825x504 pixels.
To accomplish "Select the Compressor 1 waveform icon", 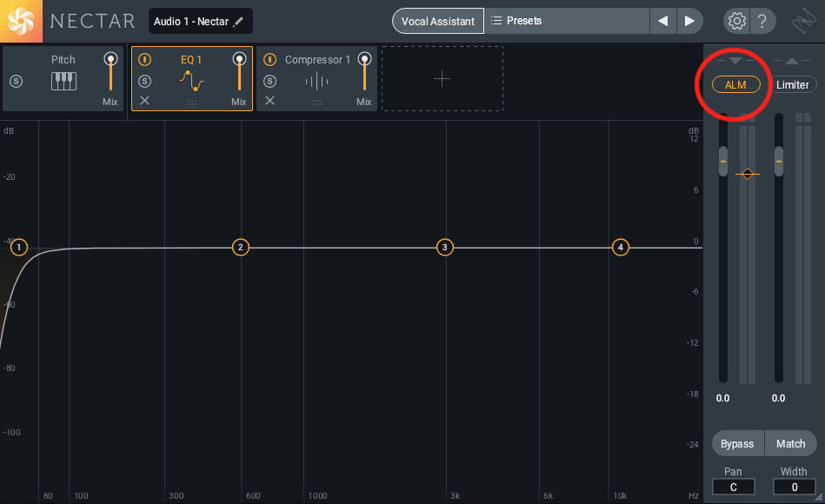I will pyautogui.click(x=316, y=81).
